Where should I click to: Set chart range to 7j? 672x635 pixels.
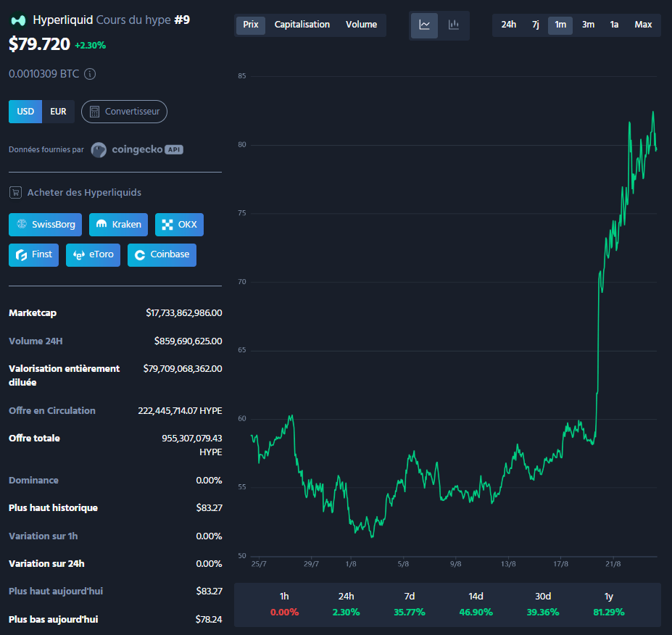535,25
